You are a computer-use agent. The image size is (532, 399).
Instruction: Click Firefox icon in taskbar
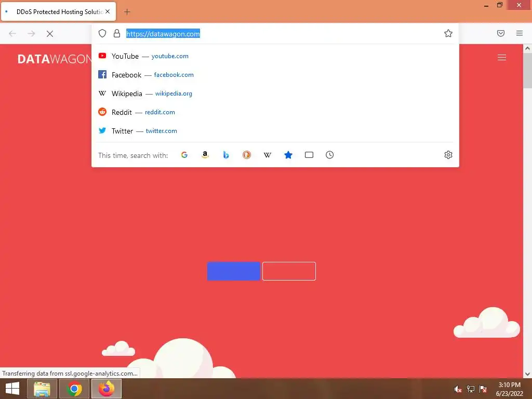[x=107, y=389]
